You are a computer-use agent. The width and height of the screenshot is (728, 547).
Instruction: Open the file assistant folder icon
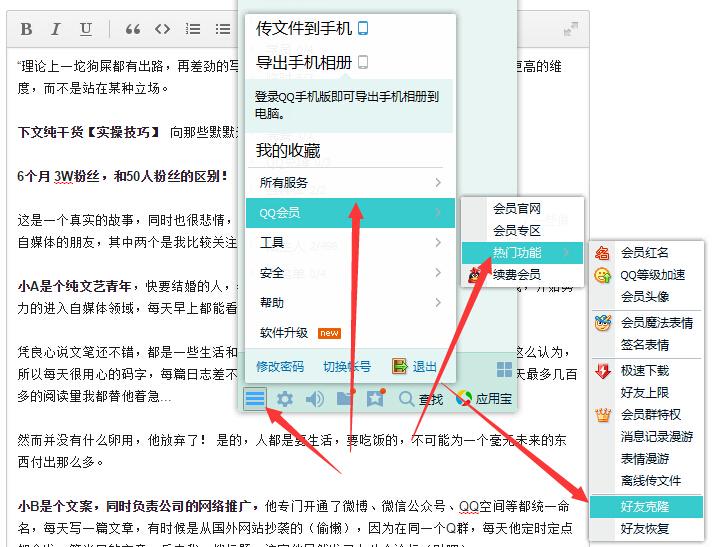(346, 397)
